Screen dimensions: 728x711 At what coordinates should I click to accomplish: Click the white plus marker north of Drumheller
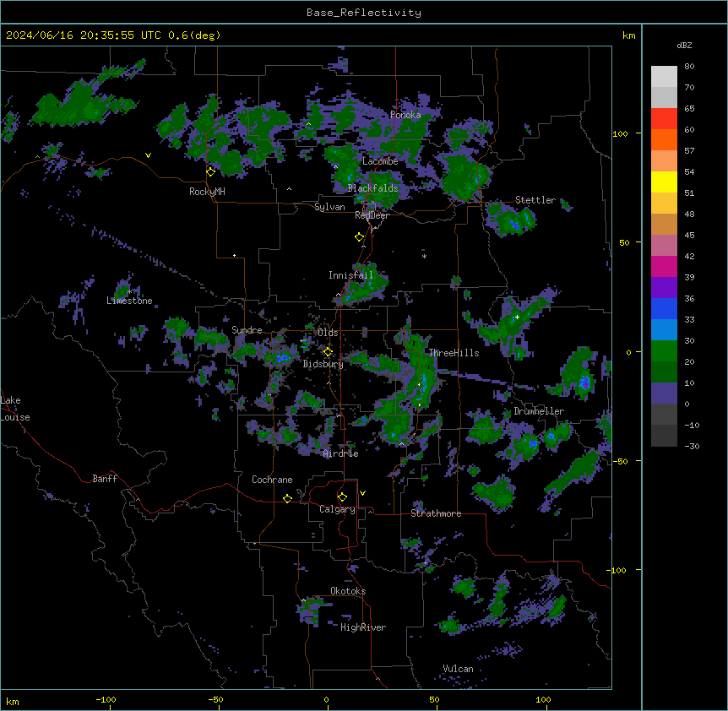coord(517,317)
